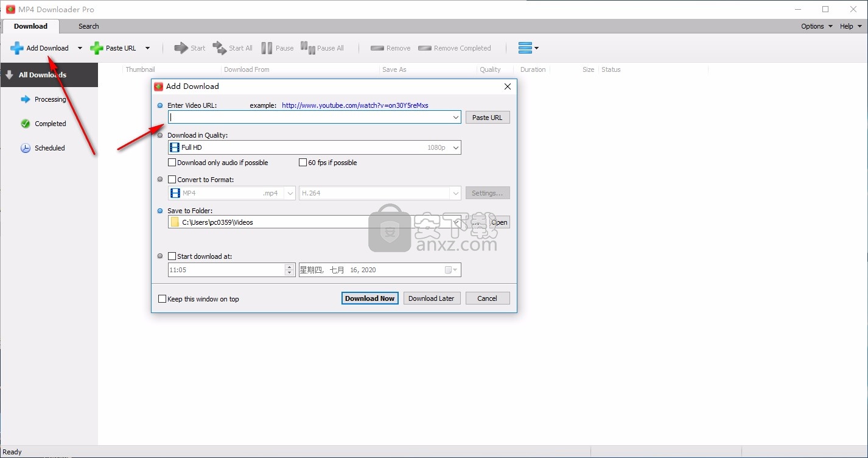
Task: Click the format Settings... button
Action: [x=488, y=193]
